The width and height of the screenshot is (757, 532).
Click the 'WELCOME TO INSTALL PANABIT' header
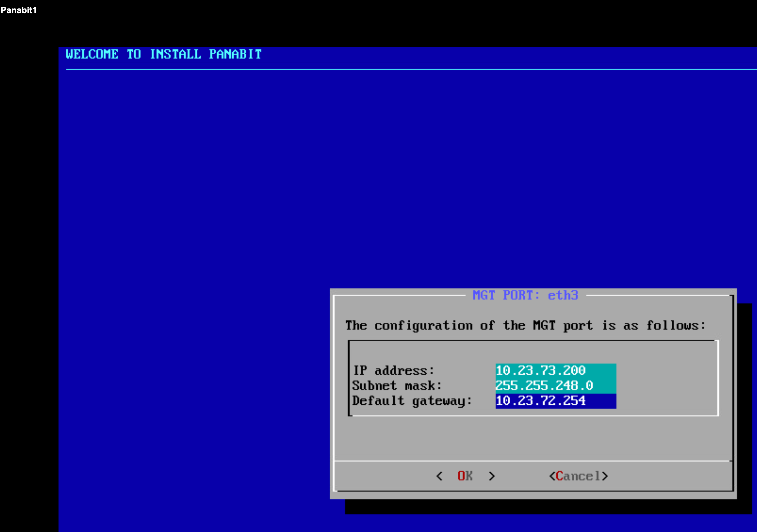(x=164, y=54)
